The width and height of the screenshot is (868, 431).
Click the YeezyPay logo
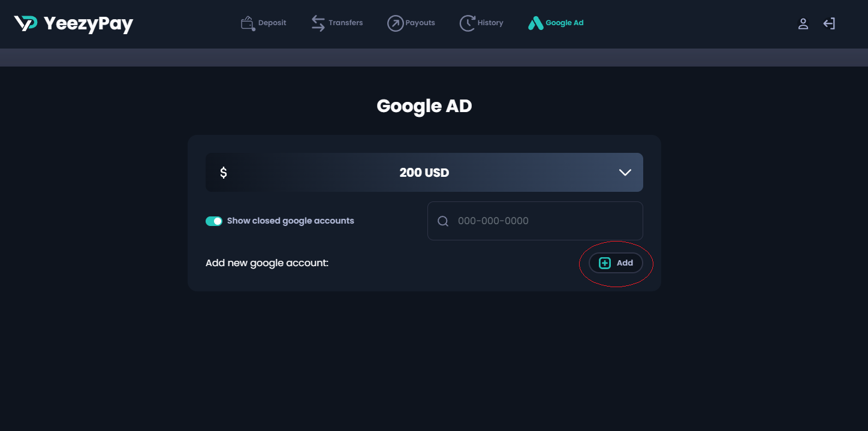click(x=73, y=23)
